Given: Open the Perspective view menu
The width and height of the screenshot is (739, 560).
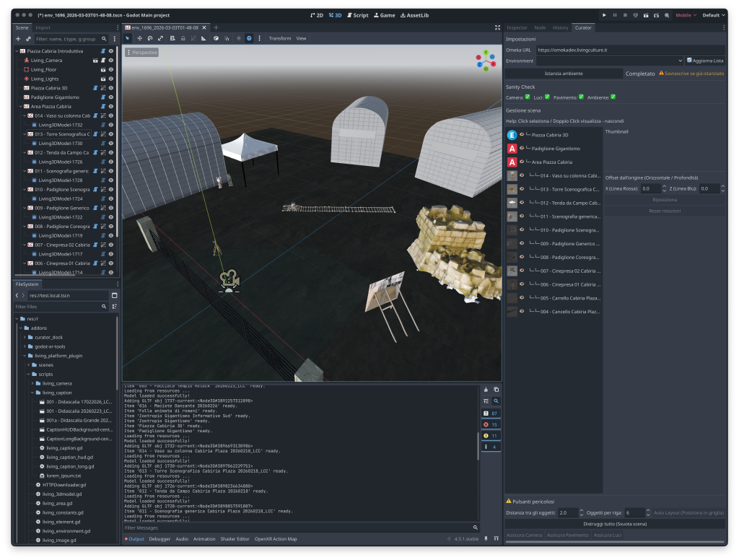Looking at the screenshot, I should point(141,52).
